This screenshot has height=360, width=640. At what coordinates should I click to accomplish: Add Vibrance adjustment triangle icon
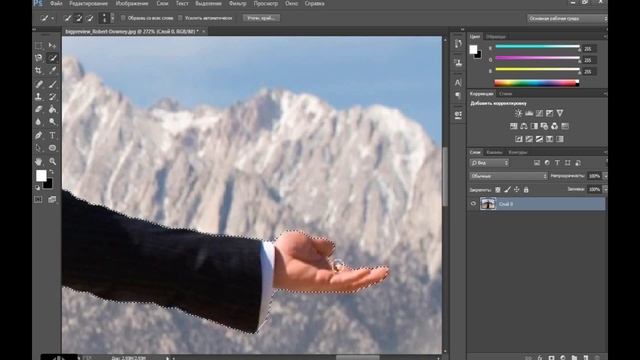point(560,113)
